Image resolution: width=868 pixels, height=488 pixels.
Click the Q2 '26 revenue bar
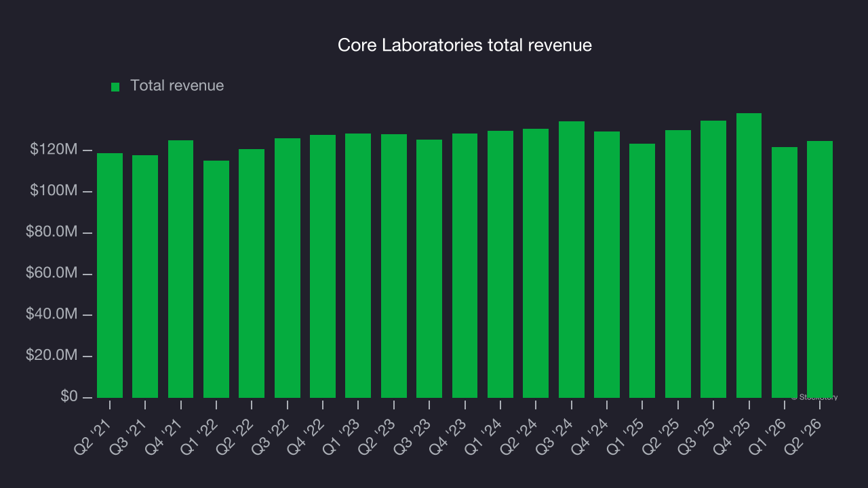[820, 269]
